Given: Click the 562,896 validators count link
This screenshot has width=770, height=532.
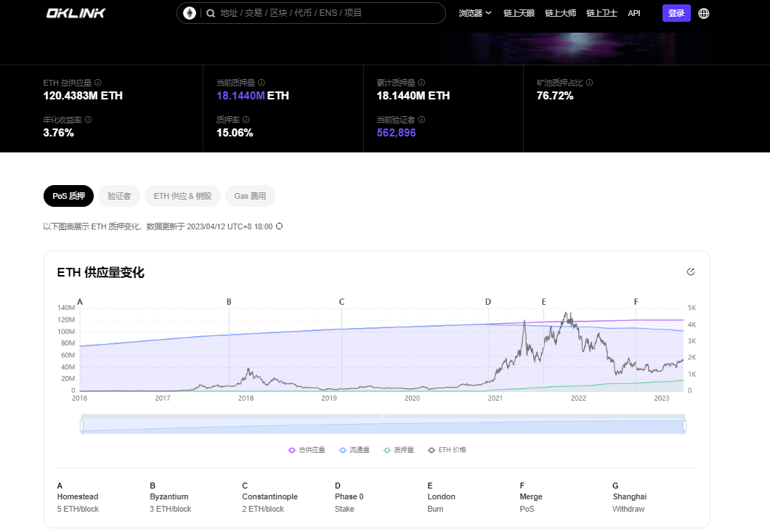Looking at the screenshot, I should 396,132.
